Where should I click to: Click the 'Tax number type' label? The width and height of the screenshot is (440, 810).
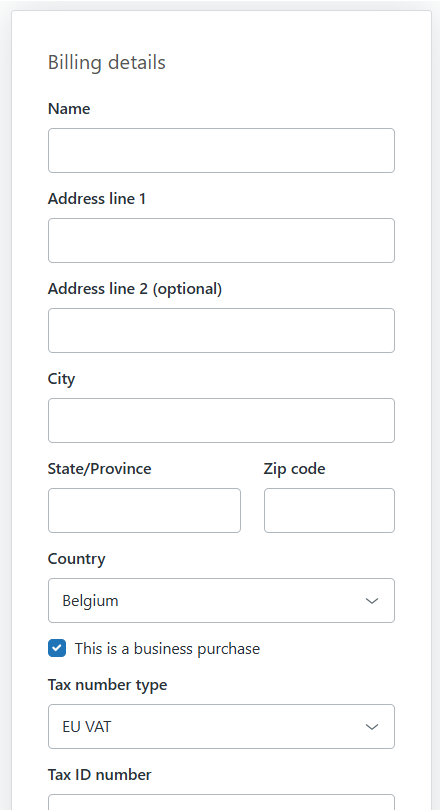pyautogui.click(x=107, y=685)
